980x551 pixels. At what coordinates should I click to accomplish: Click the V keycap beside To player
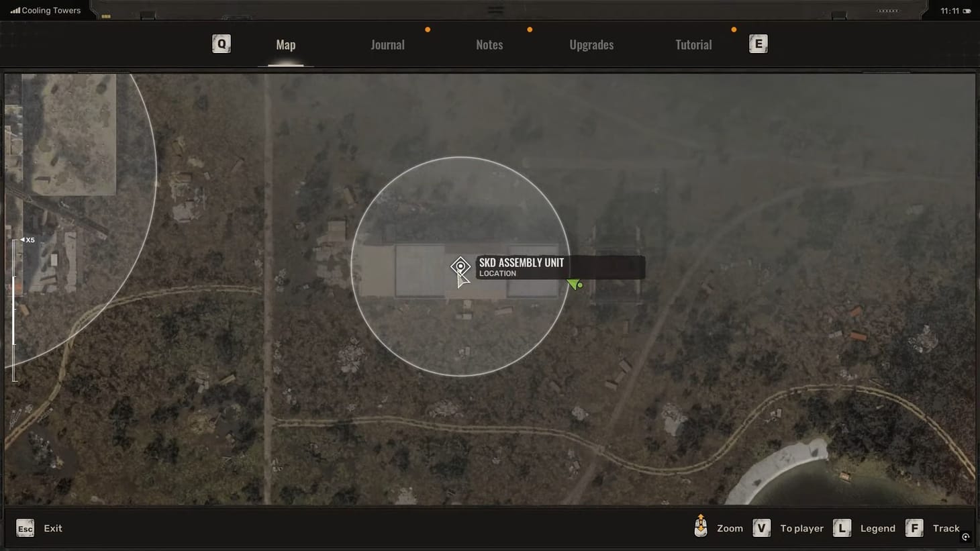tap(761, 528)
